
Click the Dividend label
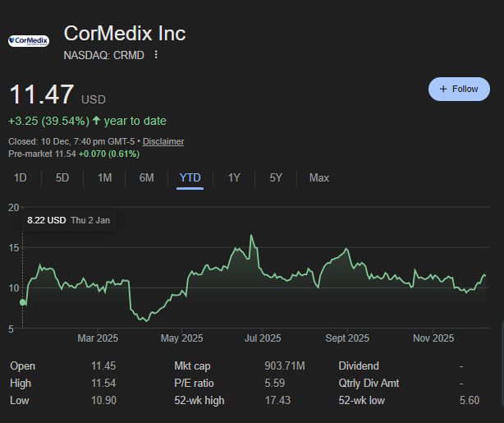pyautogui.click(x=359, y=366)
